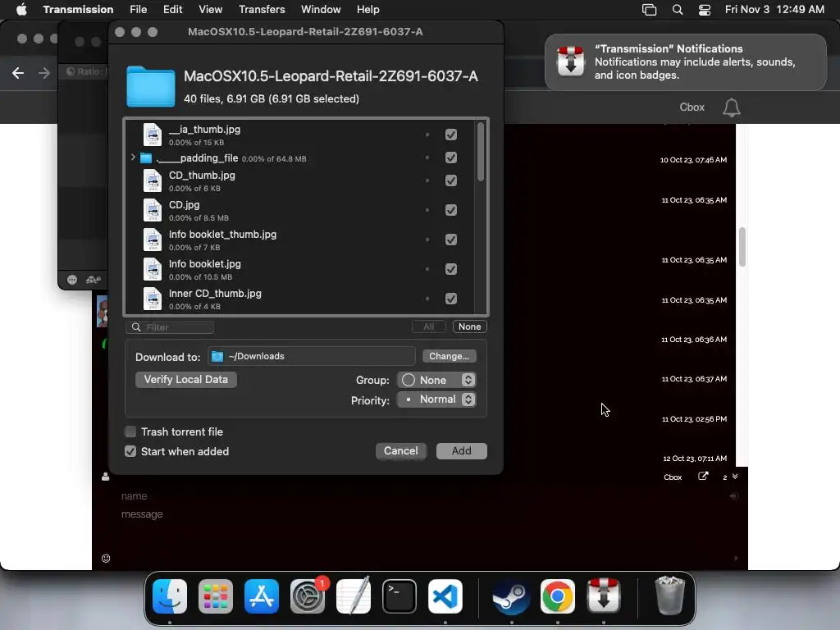Set priority dot for __ia_thumb.jpg
The width and height of the screenshot is (840, 630).
(x=427, y=135)
